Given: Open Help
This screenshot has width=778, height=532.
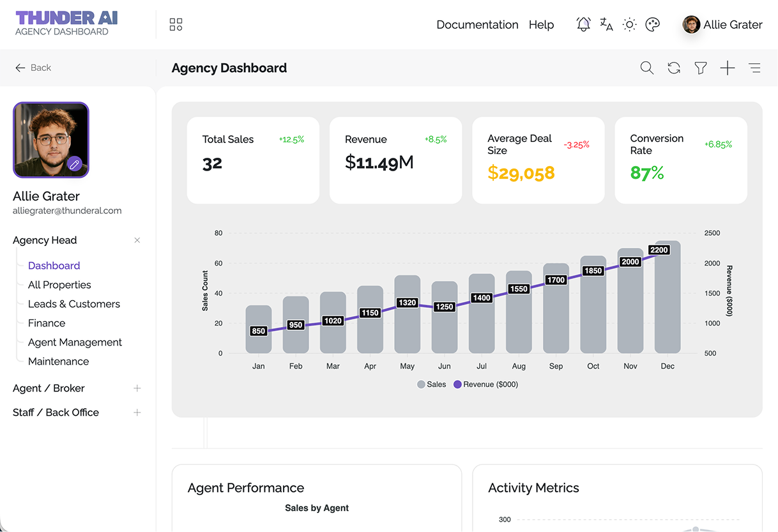Looking at the screenshot, I should tap(541, 24).
